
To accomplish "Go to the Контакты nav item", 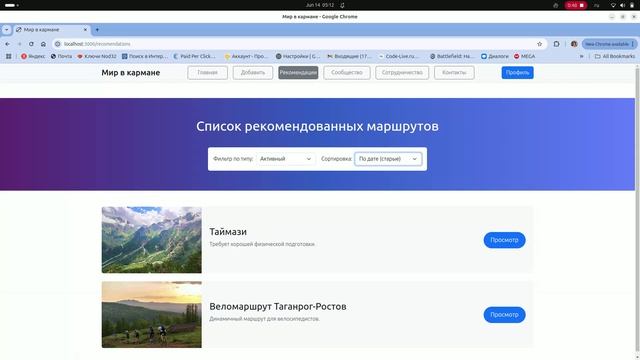I will [x=454, y=73].
